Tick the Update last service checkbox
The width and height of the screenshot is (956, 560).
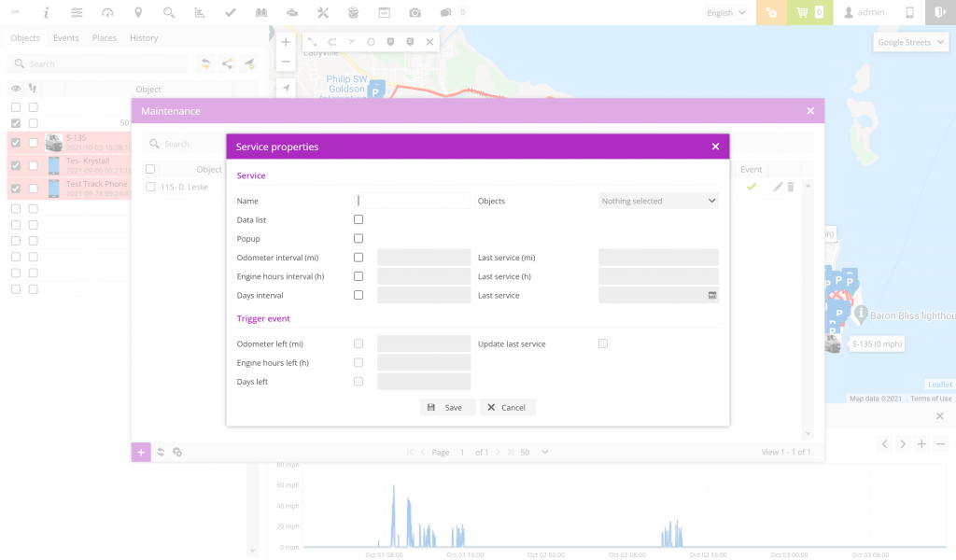603,343
